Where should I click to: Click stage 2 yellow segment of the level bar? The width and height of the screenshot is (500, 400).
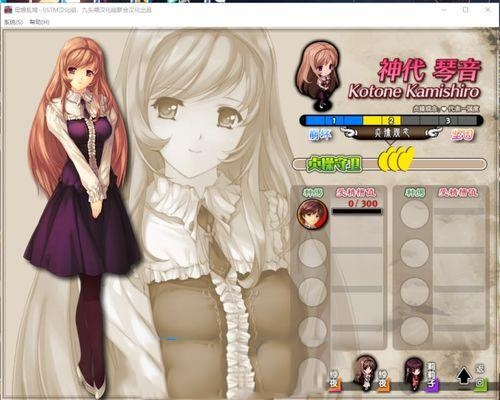[x=382, y=120]
